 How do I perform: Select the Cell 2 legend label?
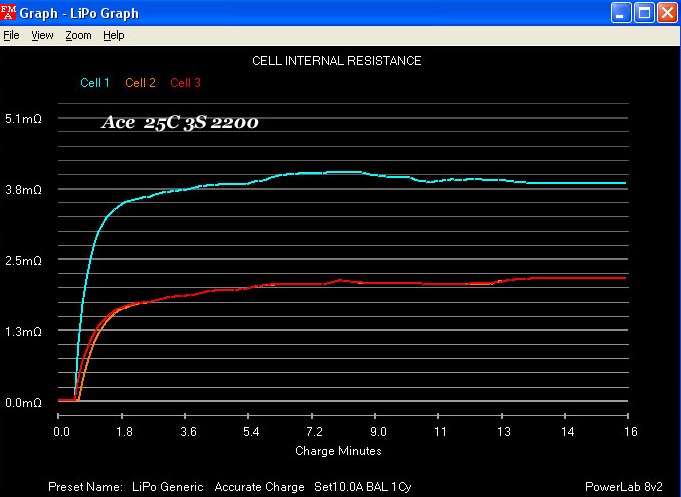tap(140, 83)
